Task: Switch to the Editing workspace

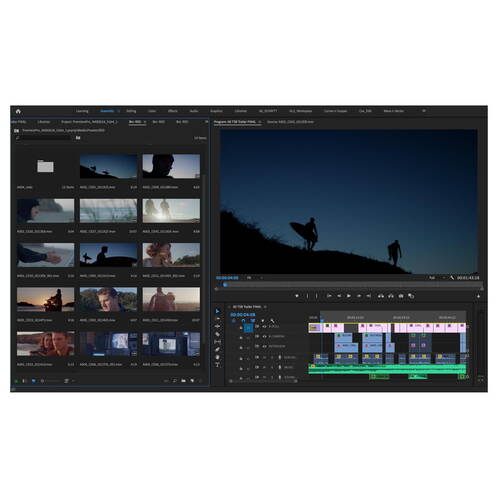Action: point(131,111)
